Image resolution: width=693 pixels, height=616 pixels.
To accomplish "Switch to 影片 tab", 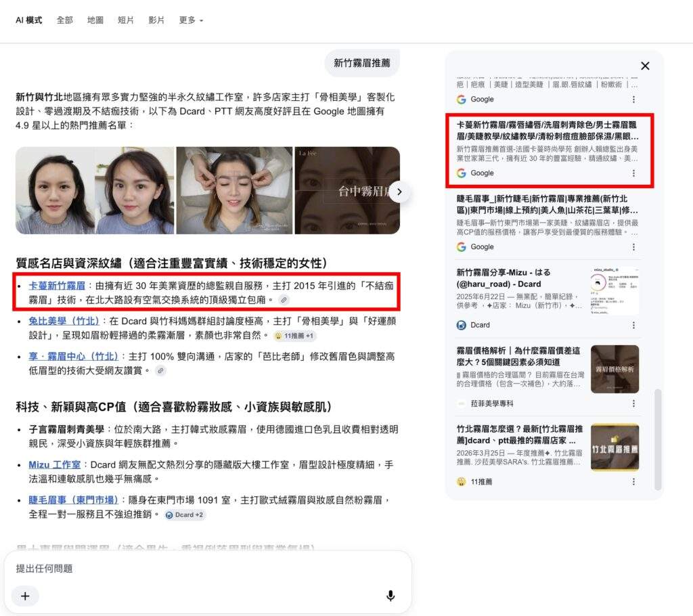I will point(156,20).
